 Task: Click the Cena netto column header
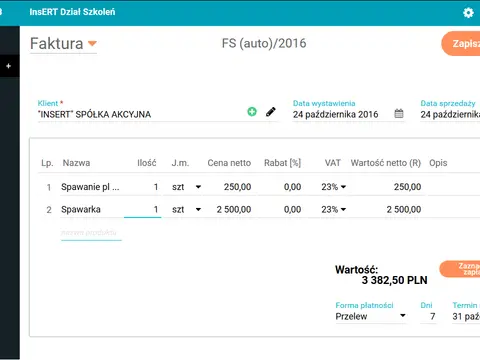229,163
